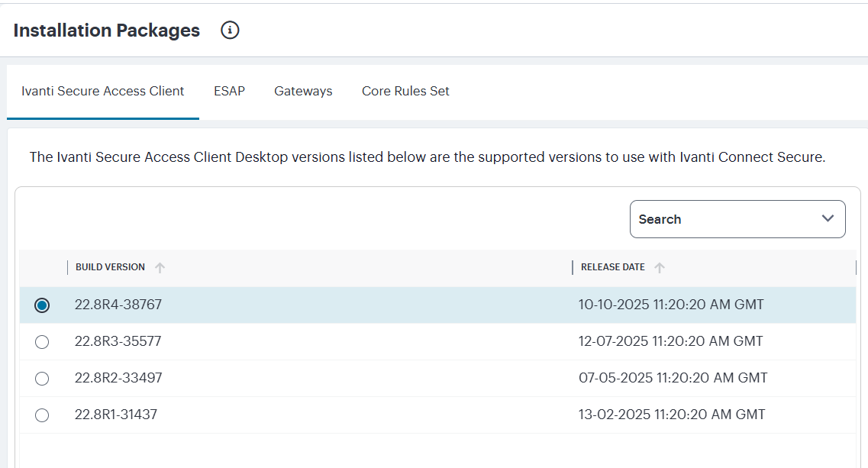This screenshot has height=468, width=868.
Task: Pick the 22.8R1-31437 radio button
Action: [42, 415]
